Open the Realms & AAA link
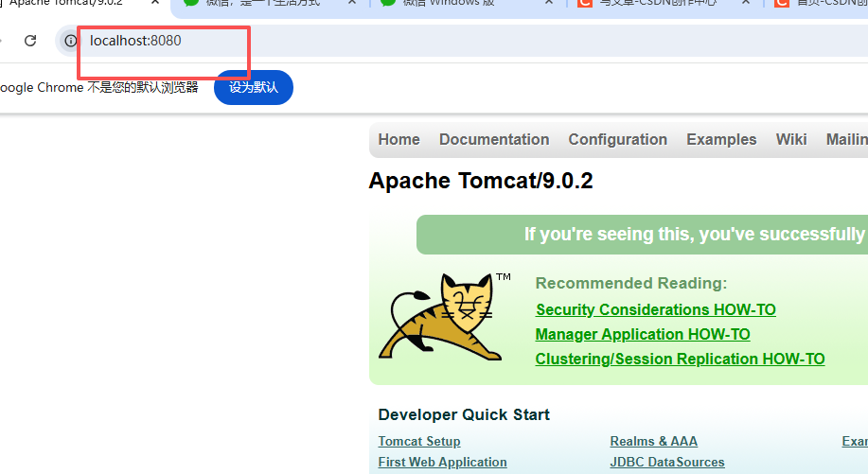Viewport: 868px width, 474px height. 653,442
